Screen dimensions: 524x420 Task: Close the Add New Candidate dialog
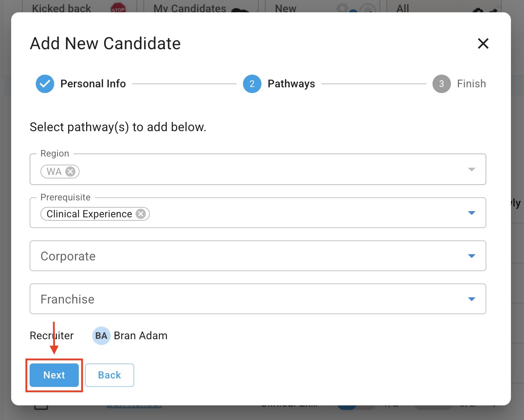(483, 43)
